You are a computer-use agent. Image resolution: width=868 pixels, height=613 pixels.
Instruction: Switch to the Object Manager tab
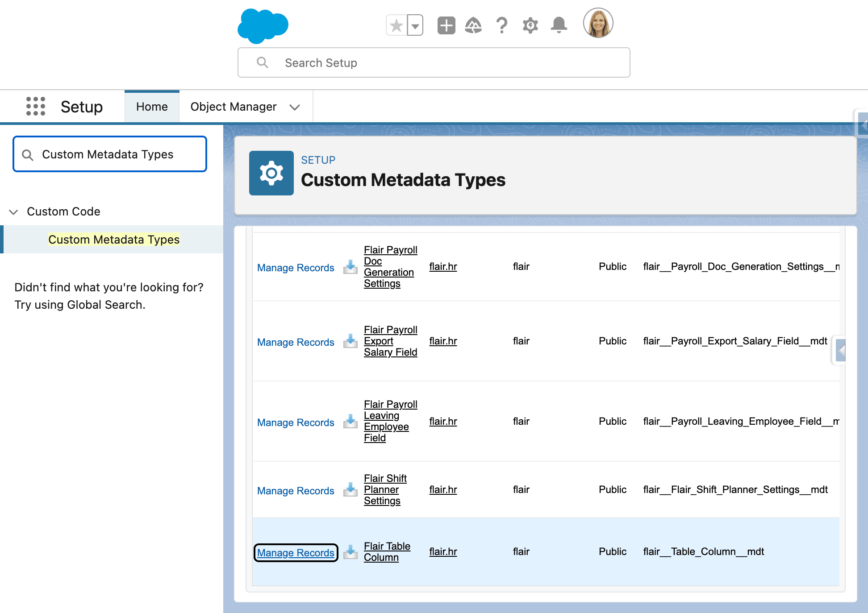click(234, 107)
